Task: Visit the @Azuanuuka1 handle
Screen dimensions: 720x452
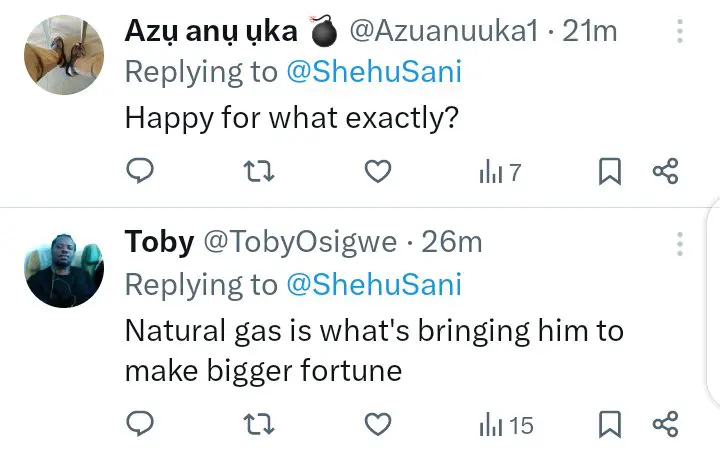Action: (x=448, y=31)
